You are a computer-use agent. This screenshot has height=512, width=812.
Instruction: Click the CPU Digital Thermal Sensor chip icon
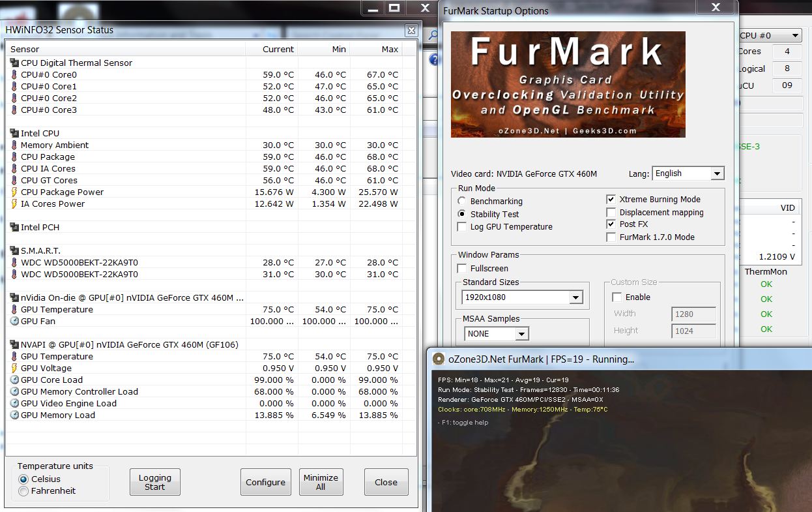point(14,63)
